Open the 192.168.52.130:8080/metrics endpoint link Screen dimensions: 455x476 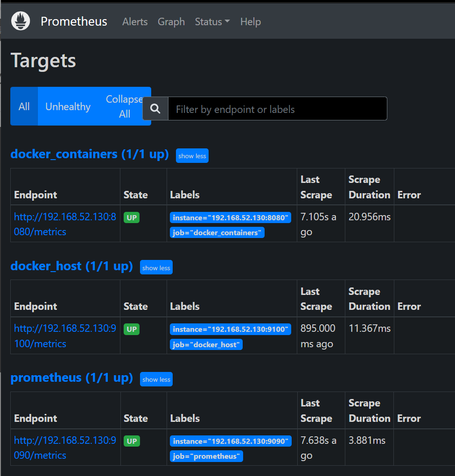pyautogui.click(x=65, y=224)
